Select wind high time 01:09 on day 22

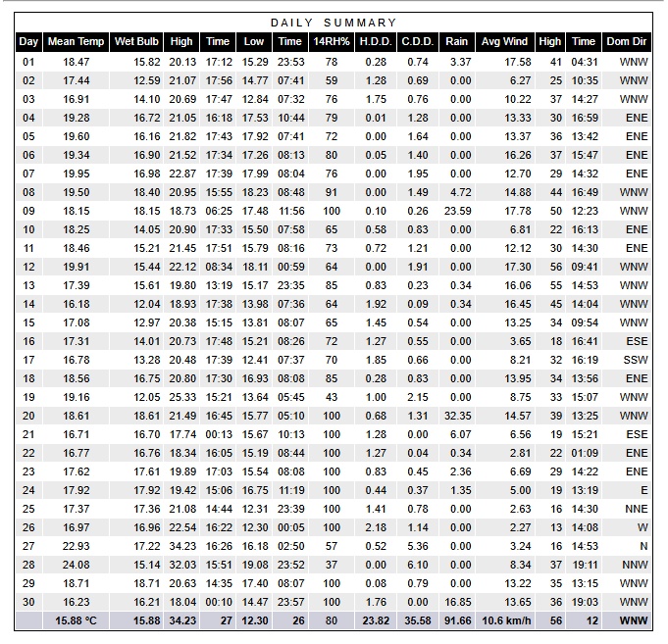[585, 453]
